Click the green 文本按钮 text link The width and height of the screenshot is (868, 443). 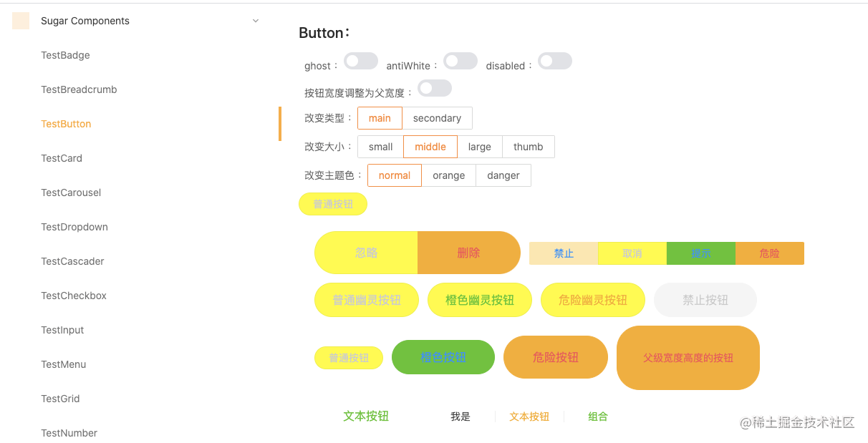click(366, 416)
